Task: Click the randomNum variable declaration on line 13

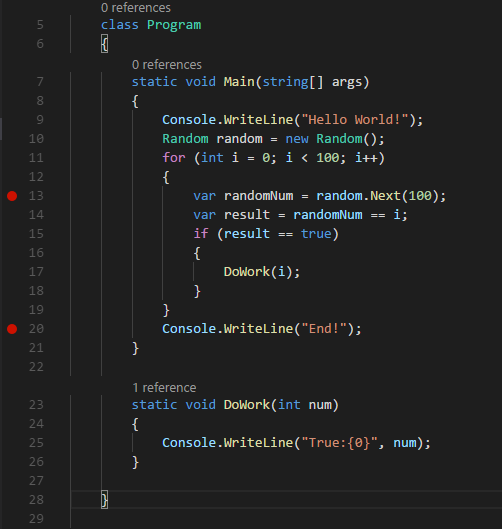Action: click(258, 196)
